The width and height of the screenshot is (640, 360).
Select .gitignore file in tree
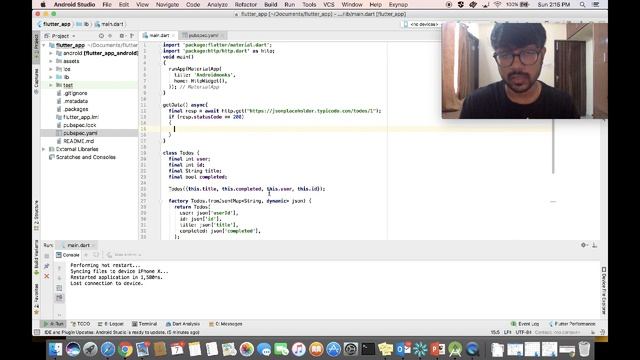pyautogui.click(x=76, y=93)
